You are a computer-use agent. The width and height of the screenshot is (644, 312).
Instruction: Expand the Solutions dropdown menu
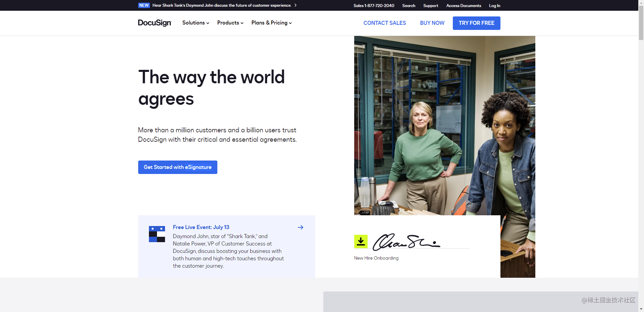[196, 23]
